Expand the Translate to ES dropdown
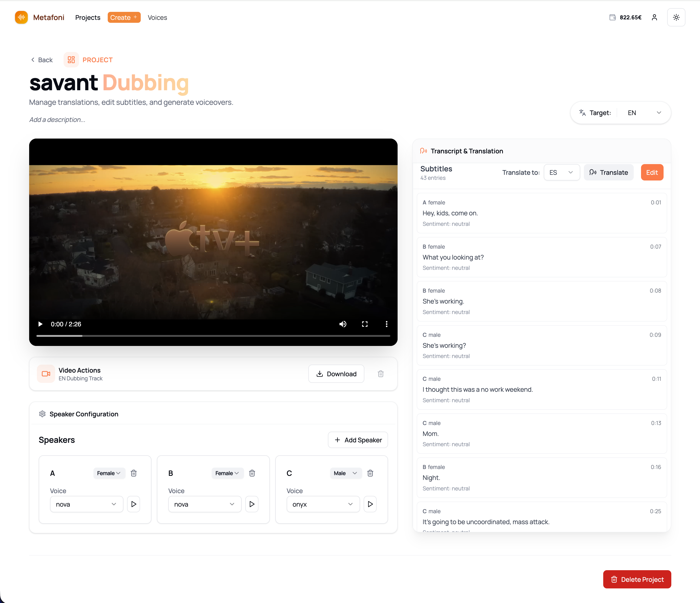 click(x=562, y=172)
